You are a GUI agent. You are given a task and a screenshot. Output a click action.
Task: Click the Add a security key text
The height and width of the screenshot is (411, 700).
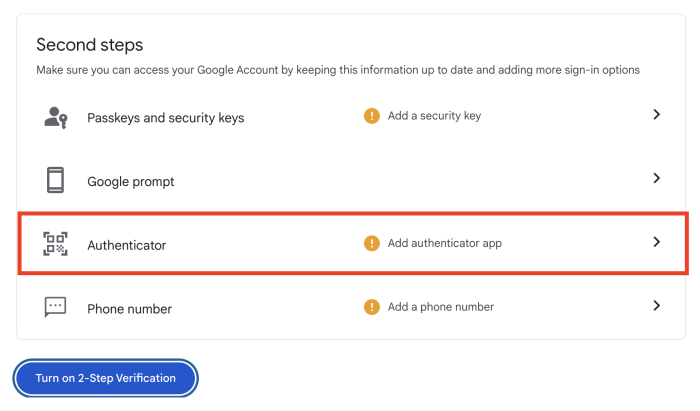tap(434, 116)
